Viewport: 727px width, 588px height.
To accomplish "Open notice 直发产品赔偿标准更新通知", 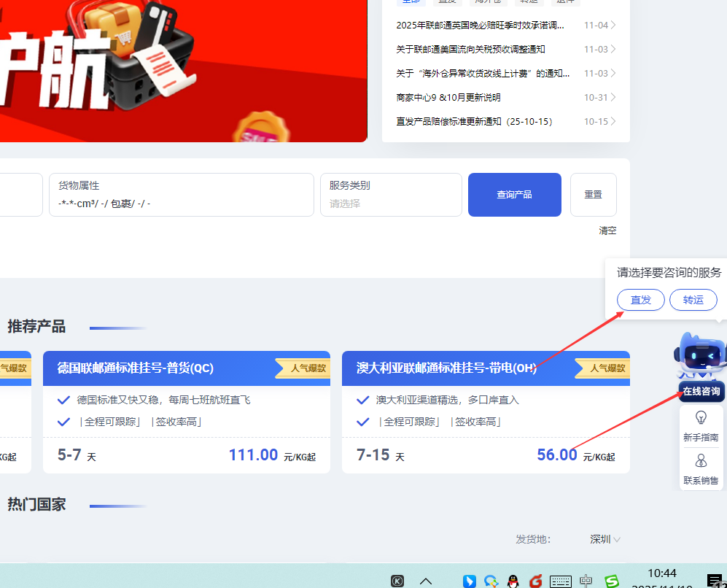I will (474, 122).
